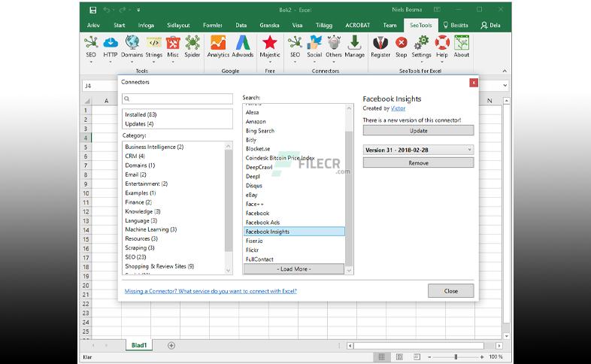Screen dimensions: 591x364
Task: Select the Bing Search connector
Action: pyautogui.click(x=260, y=131)
